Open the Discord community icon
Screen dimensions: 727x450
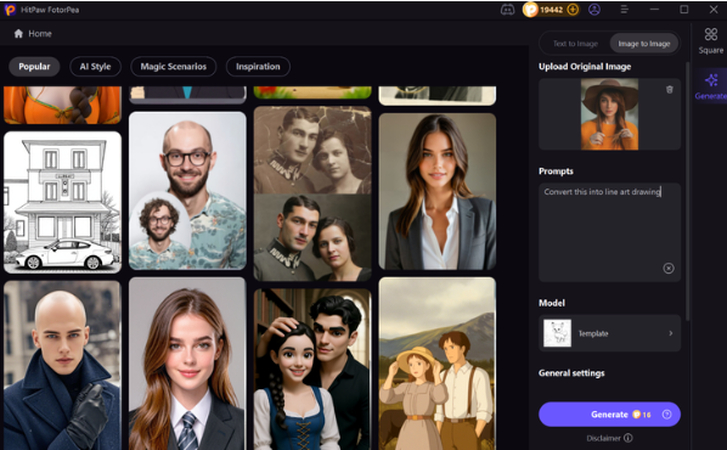click(507, 10)
